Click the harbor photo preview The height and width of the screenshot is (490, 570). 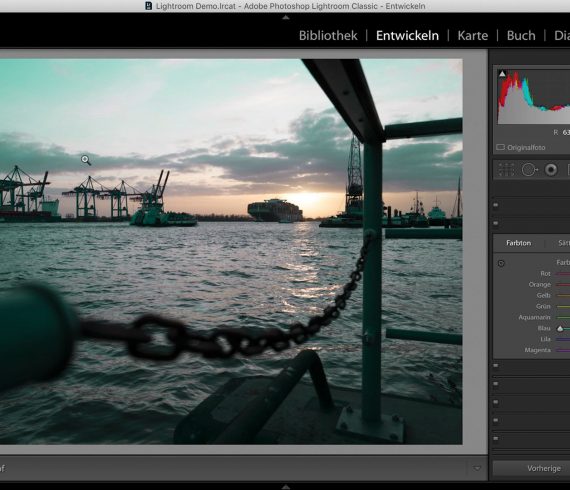point(231,252)
